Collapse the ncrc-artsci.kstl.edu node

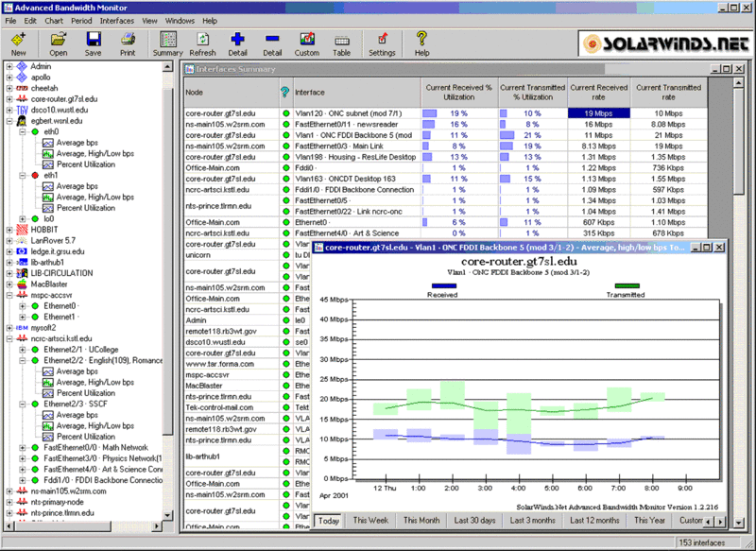click(x=9, y=339)
